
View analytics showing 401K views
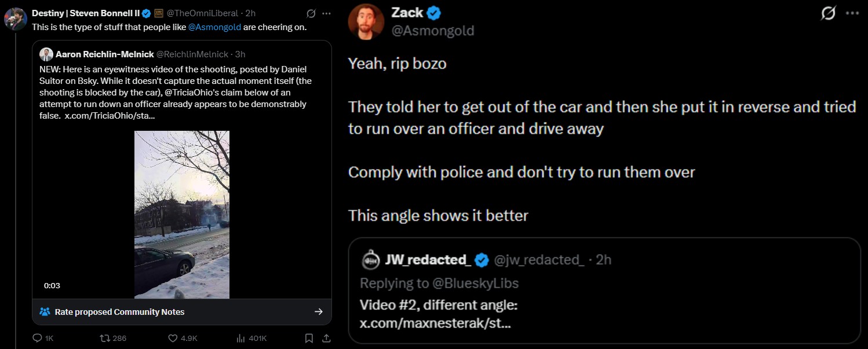pyautogui.click(x=243, y=338)
